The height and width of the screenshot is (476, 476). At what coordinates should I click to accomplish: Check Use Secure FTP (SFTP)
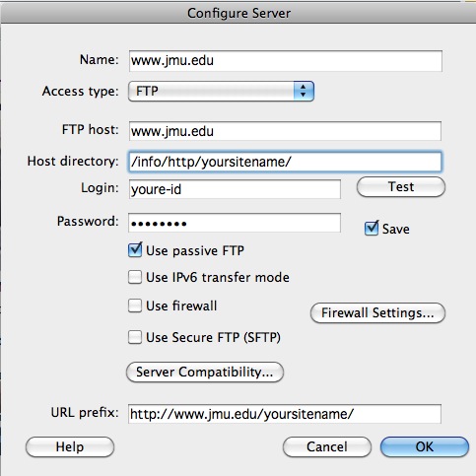[135, 337]
